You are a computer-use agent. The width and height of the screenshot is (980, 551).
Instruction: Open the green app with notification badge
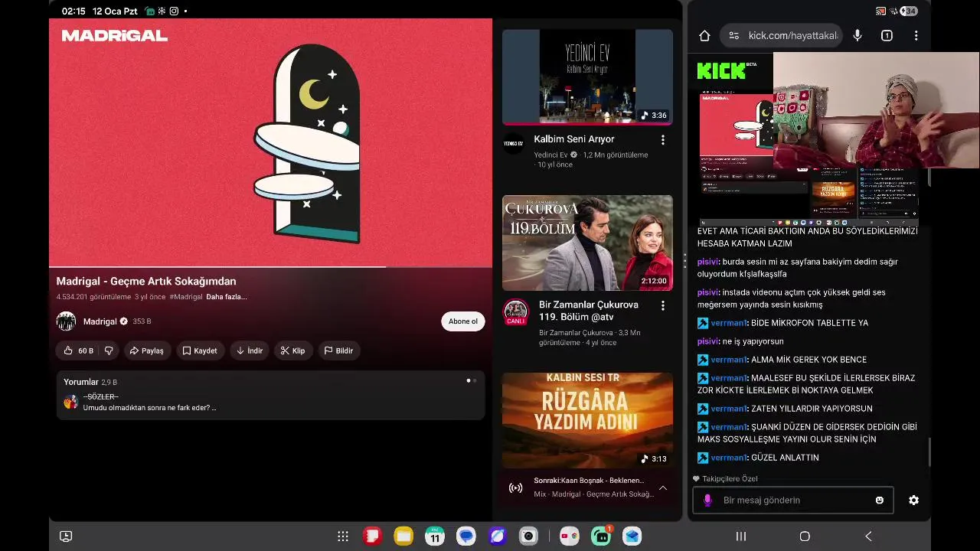pyautogui.click(x=601, y=536)
